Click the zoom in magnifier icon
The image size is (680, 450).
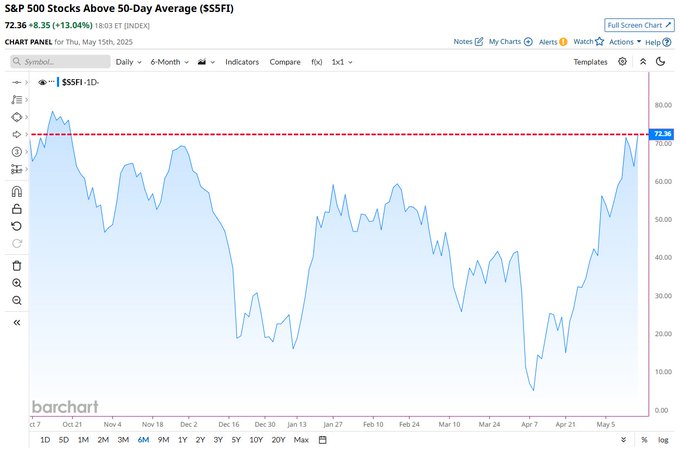[x=16, y=283]
